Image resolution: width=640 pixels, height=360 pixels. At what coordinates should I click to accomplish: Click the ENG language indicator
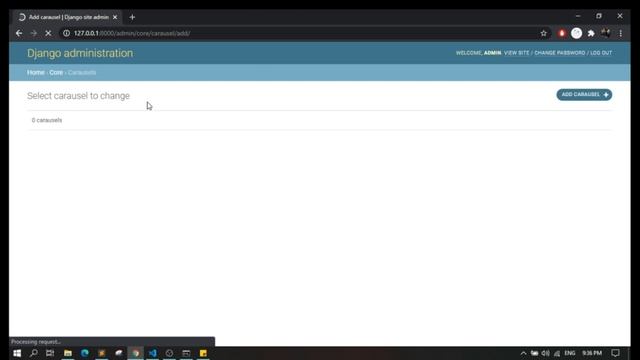(x=570, y=353)
